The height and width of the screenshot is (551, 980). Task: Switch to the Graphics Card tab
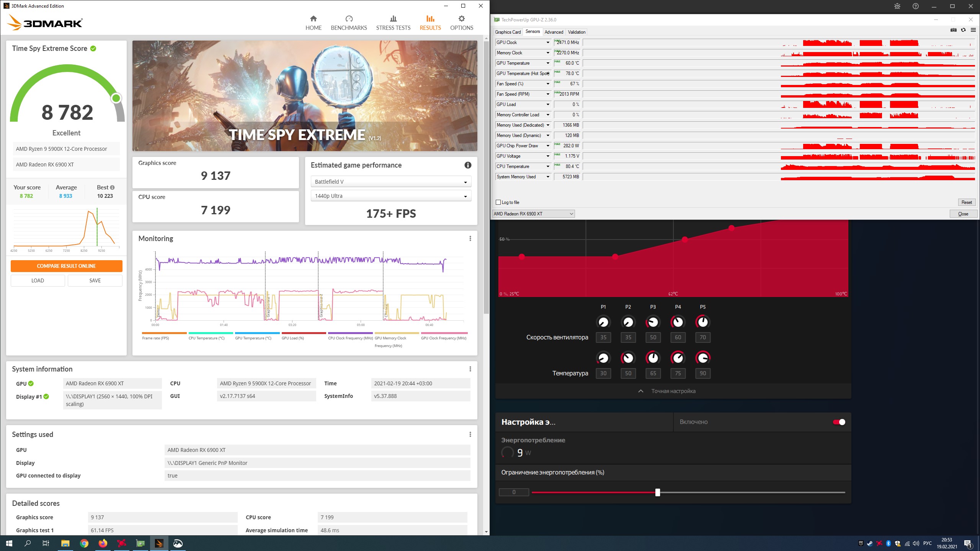[x=508, y=32]
